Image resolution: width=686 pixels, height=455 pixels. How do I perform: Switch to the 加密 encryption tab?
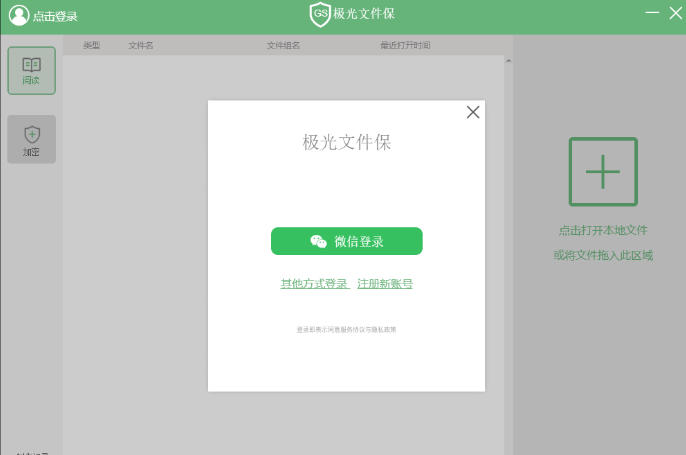point(32,139)
